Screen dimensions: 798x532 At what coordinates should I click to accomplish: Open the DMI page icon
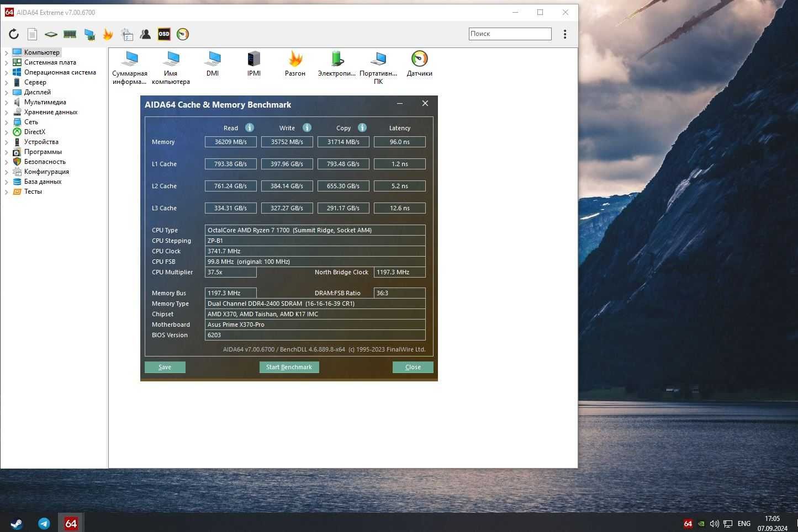click(x=213, y=64)
